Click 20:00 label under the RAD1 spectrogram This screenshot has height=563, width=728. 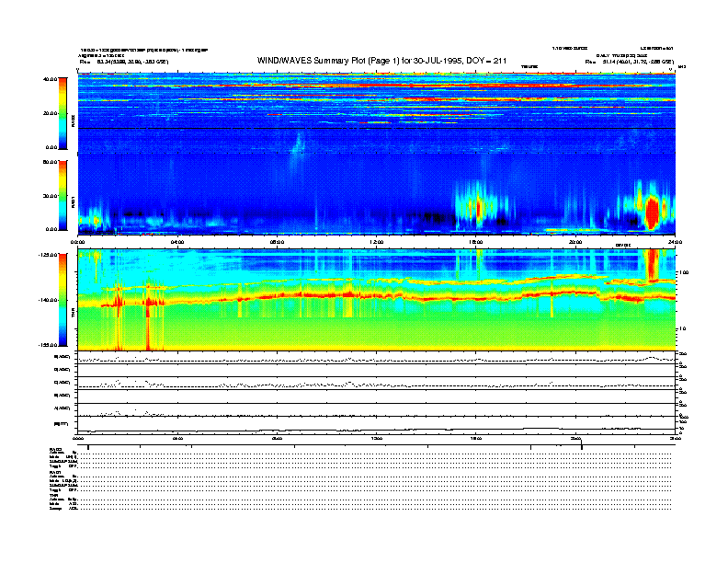point(575,242)
